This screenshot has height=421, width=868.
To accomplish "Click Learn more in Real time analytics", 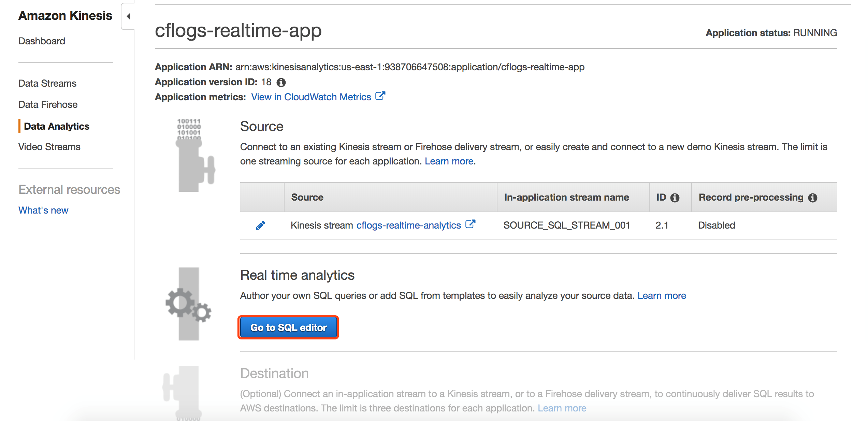I will [x=662, y=295].
